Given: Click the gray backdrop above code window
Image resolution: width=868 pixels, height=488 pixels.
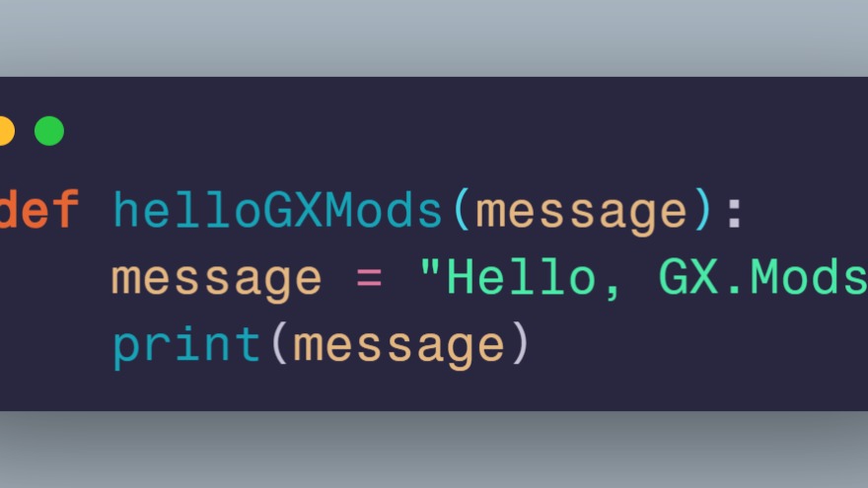Looking at the screenshot, I should (434, 37).
